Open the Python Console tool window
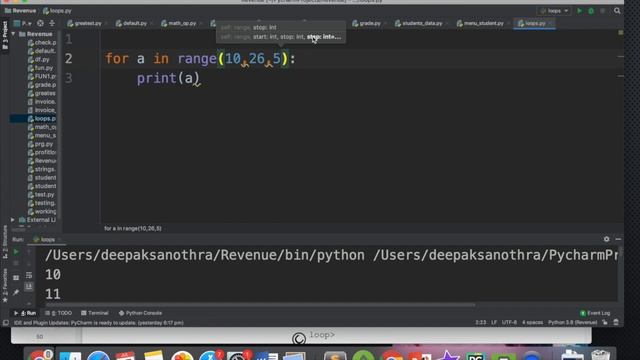640x360 pixels. pos(140,313)
